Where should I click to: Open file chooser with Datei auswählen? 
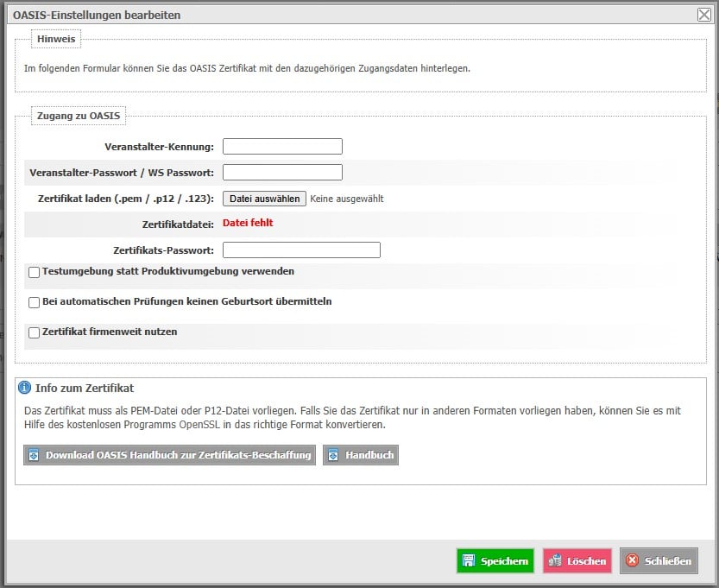(x=265, y=199)
